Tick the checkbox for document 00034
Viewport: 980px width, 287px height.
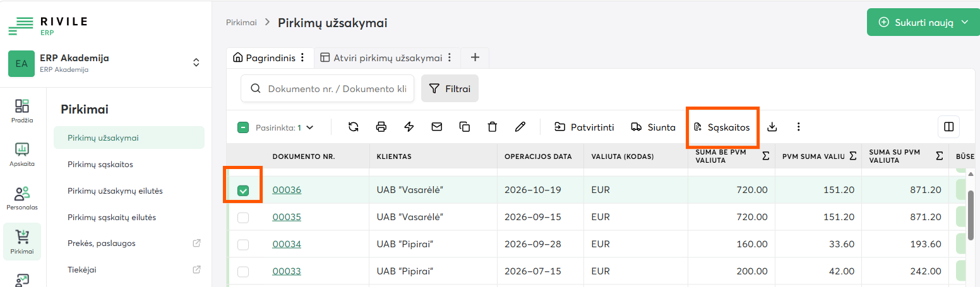coord(243,245)
